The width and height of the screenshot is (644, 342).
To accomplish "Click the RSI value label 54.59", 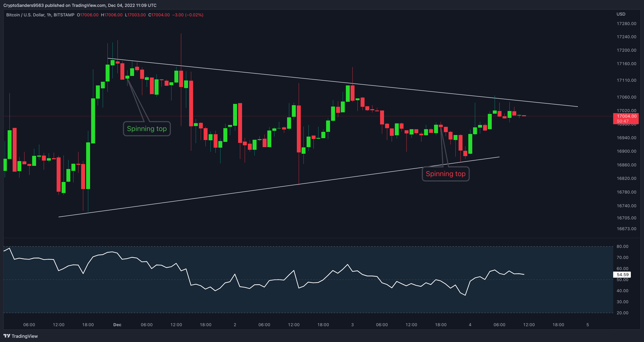I will tap(622, 274).
